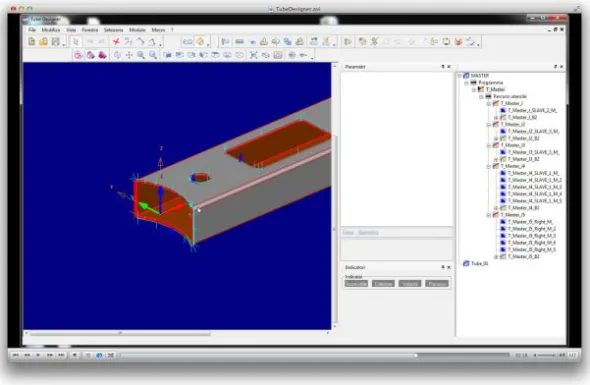Pin the project tree panel
The image size is (590, 385).
[555, 67]
